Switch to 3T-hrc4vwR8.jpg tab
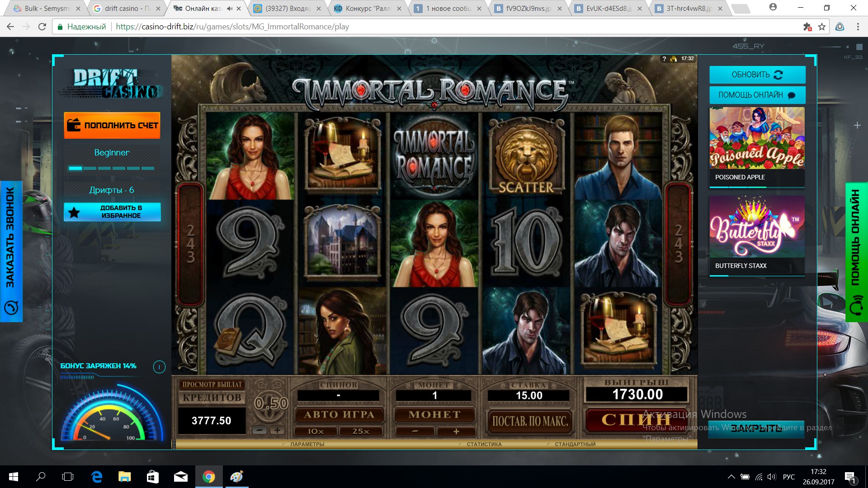This screenshot has width=868, height=488. click(689, 8)
